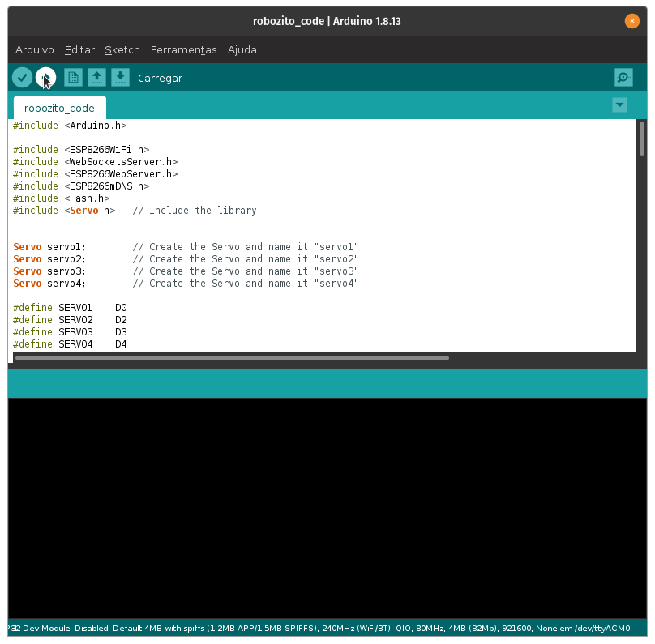655x644 pixels.
Task: Save the sketch with the down-arrow icon
Action: tap(120, 78)
